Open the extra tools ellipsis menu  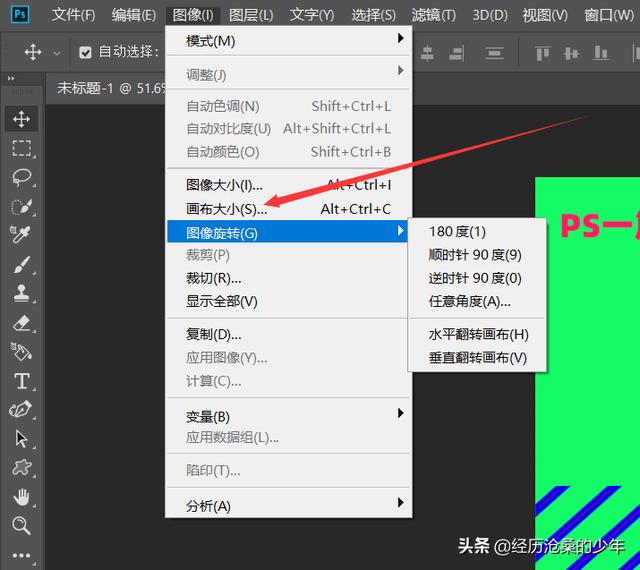(x=21, y=556)
